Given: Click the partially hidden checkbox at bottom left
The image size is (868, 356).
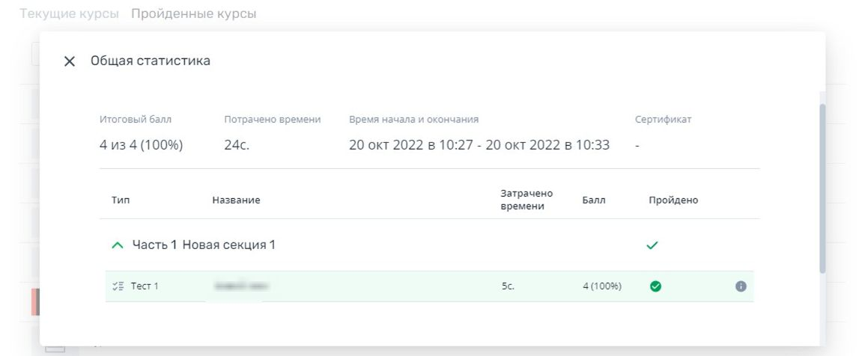Looking at the screenshot, I should (x=55, y=349).
